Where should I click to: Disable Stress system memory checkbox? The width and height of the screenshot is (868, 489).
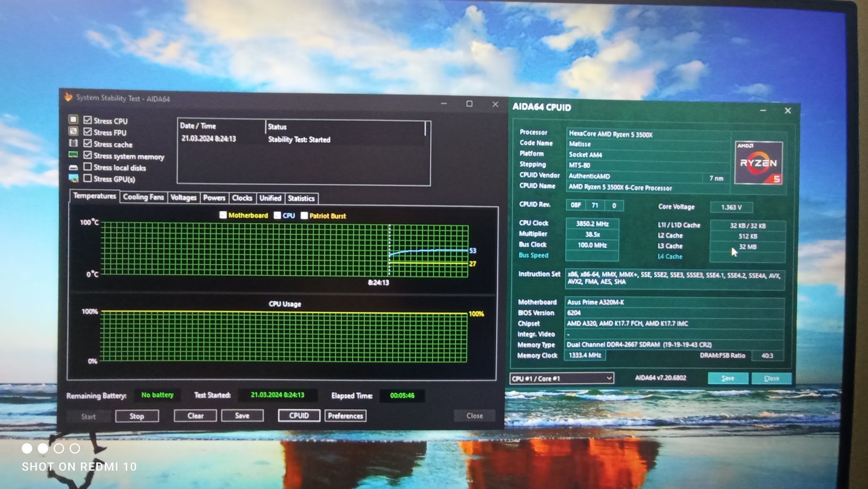88,155
